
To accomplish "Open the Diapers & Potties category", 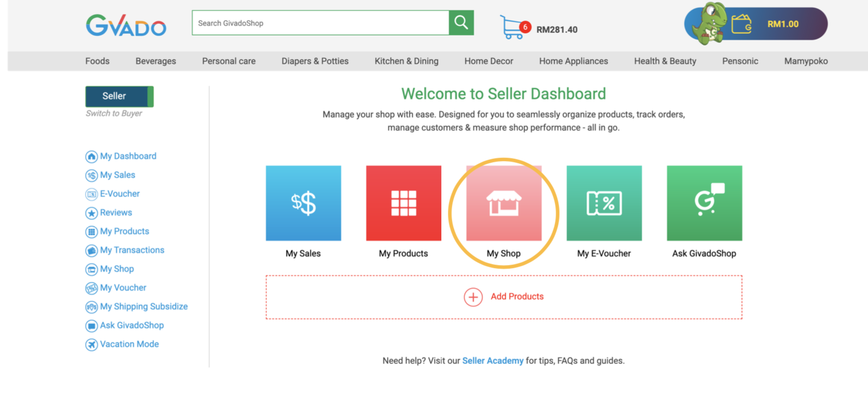I will coord(315,61).
